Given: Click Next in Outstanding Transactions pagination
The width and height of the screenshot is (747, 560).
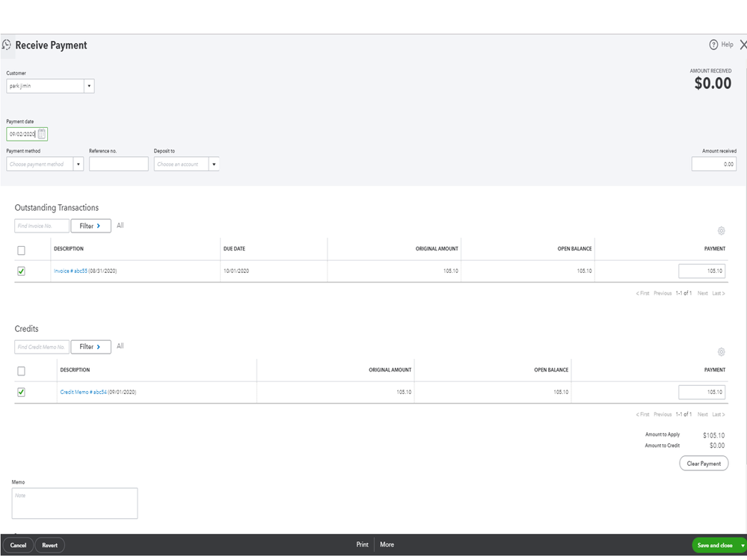Looking at the screenshot, I should point(702,294).
